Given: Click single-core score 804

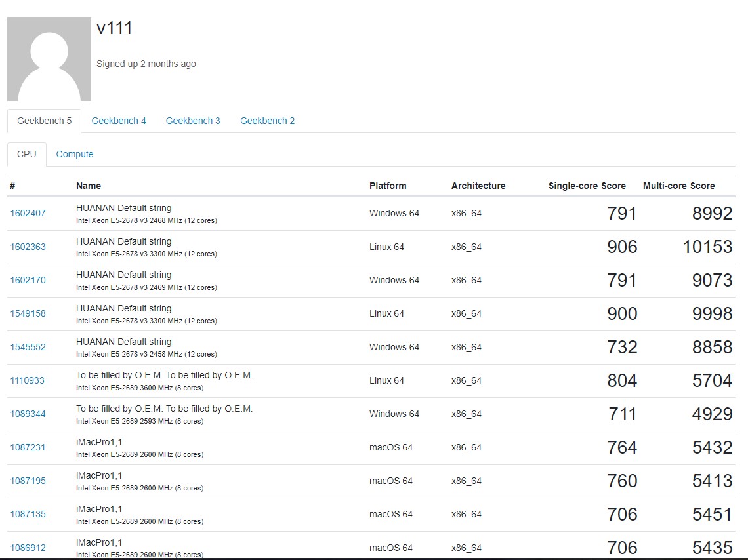Looking at the screenshot, I should pos(622,380).
